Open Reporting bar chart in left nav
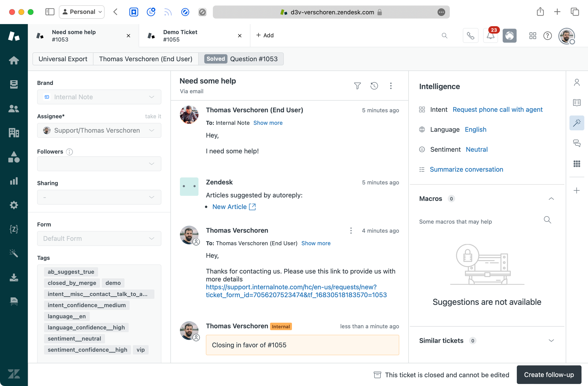588x386 pixels. coord(14,181)
